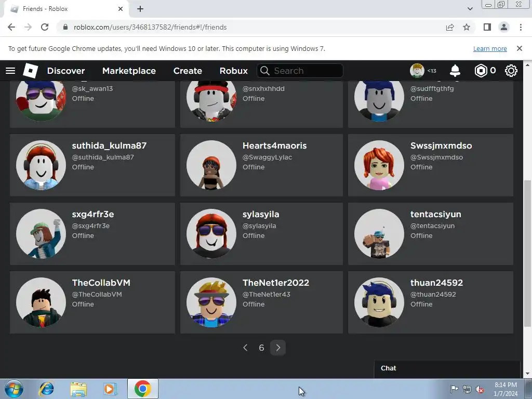Click the Chrome taskbar icon
The width and height of the screenshot is (532, 399).
142,389
